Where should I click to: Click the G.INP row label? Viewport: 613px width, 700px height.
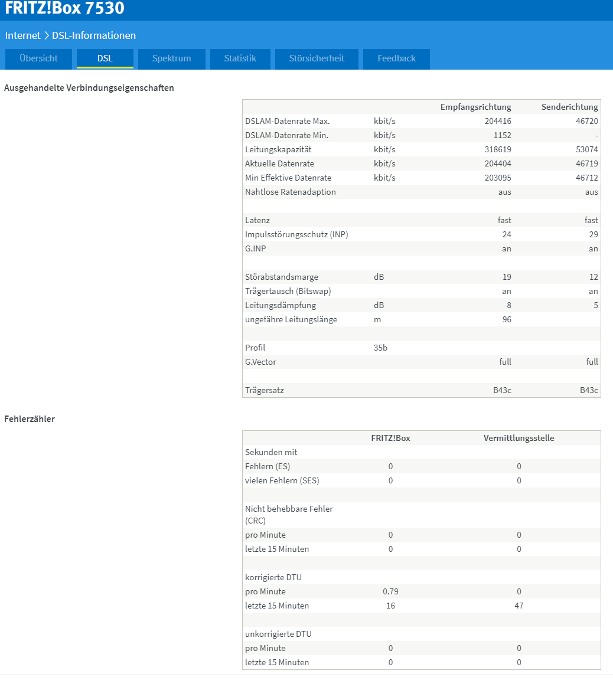pos(255,248)
